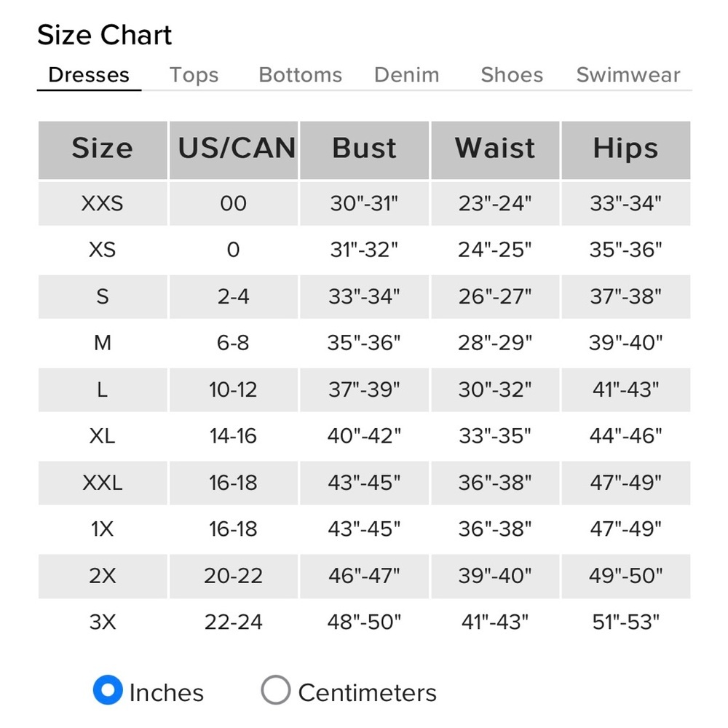Viewport: 728px width, 728px height.
Task: View the Swimwear size chart tab
Action: click(x=628, y=75)
